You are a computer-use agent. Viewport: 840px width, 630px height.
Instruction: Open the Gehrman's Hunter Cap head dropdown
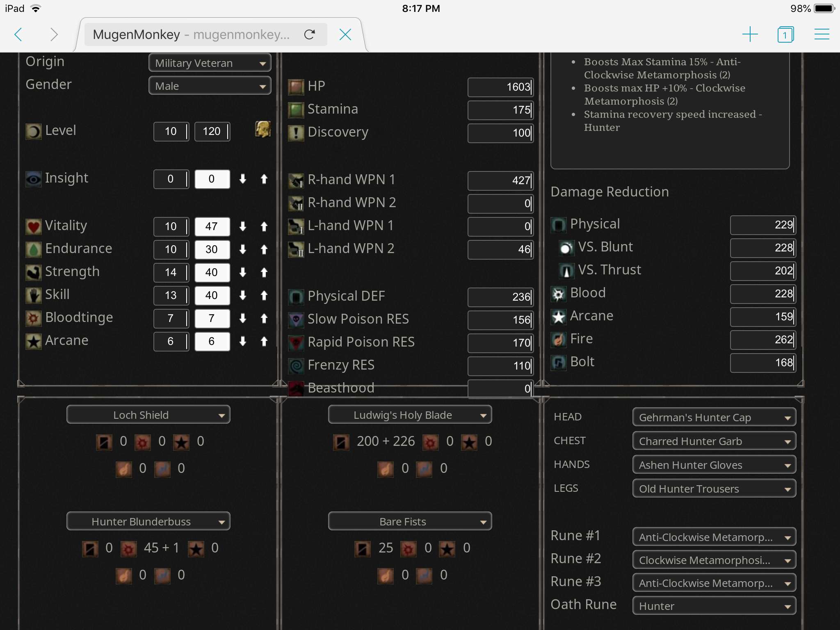point(714,418)
